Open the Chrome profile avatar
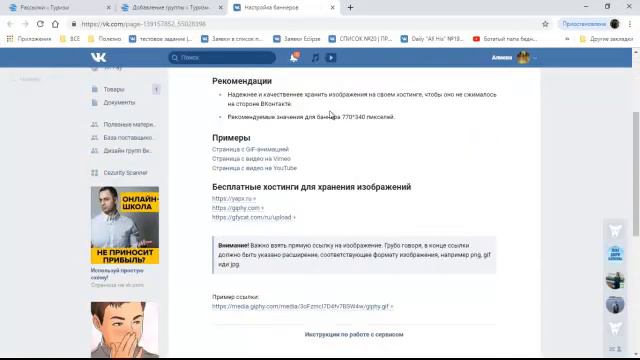Image resolution: width=640 pixels, height=360 pixels. (615, 24)
